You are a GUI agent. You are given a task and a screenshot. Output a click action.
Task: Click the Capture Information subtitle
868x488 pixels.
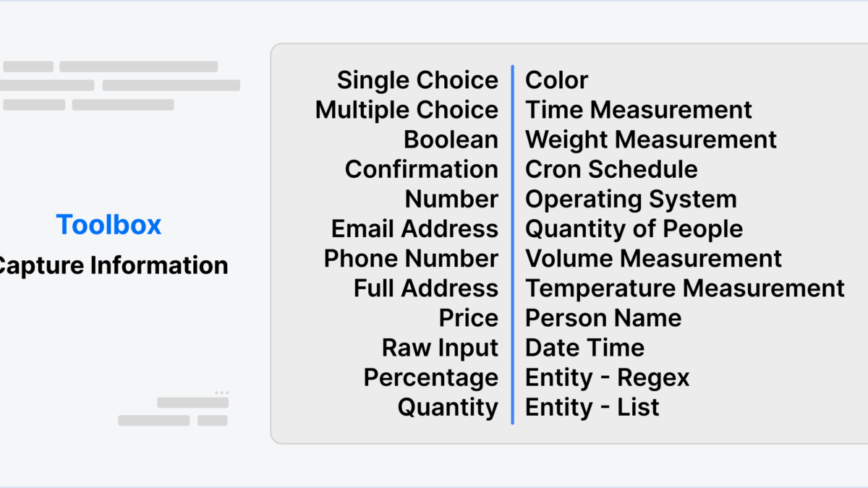pos(112,265)
